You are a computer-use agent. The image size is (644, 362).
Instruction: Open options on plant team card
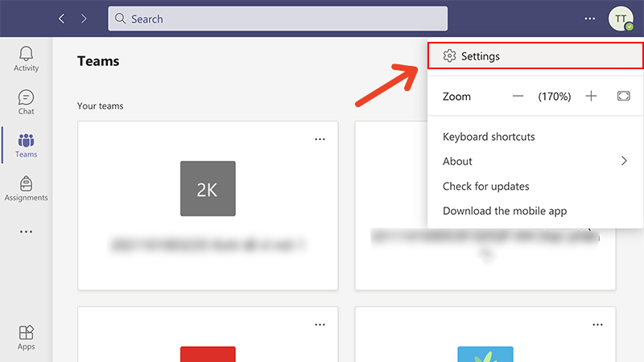597,325
